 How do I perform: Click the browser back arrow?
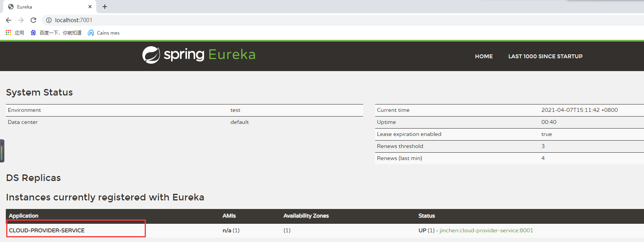coord(9,20)
